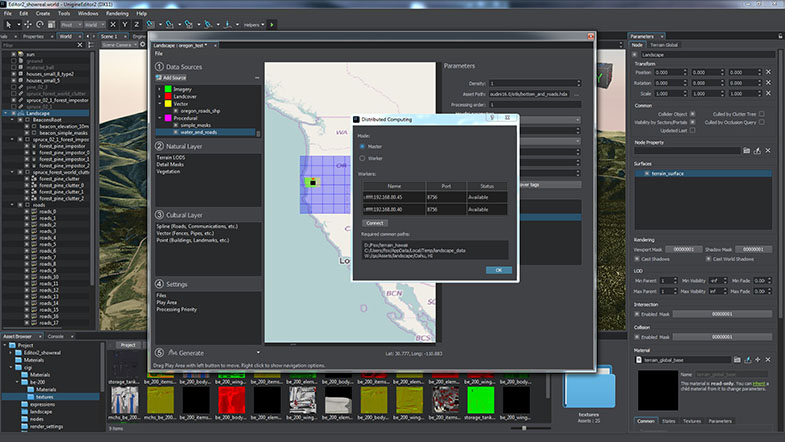This screenshot has height=442, width=785.
Task: Toggle the Updated Last checkbox
Action: click(692, 131)
